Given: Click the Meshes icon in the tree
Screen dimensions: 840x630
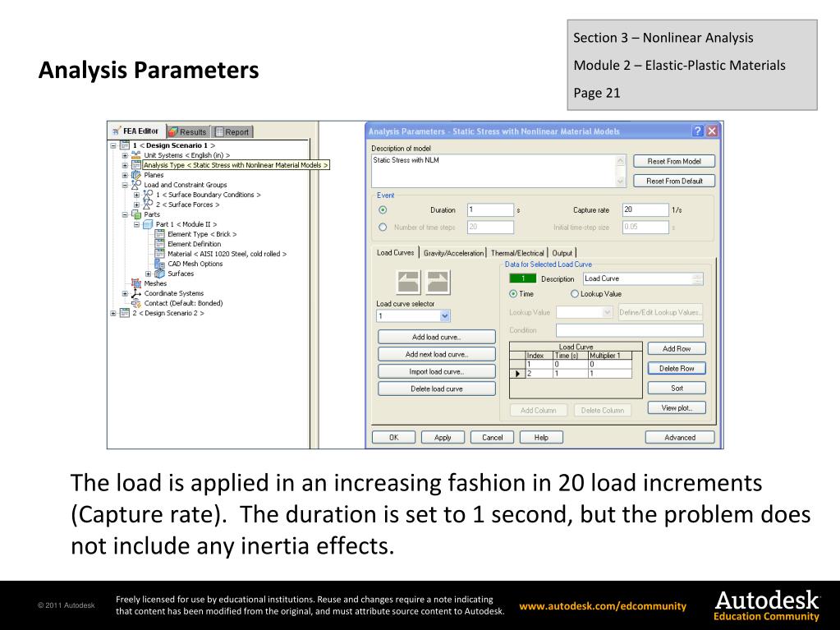Looking at the screenshot, I should click(136, 283).
